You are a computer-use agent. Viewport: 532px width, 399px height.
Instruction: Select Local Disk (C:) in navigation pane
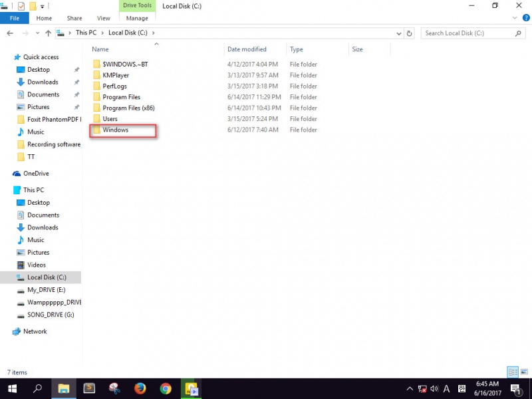[47, 277]
